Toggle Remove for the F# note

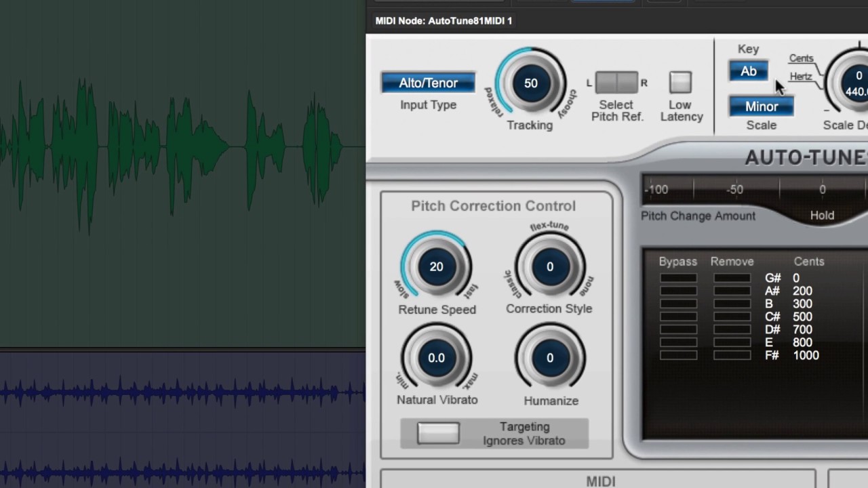pyautogui.click(x=732, y=355)
